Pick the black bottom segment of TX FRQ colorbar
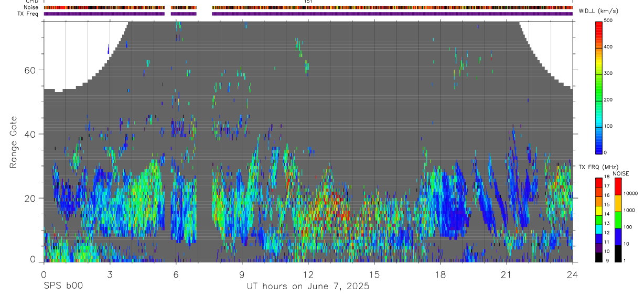 point(598,257)
